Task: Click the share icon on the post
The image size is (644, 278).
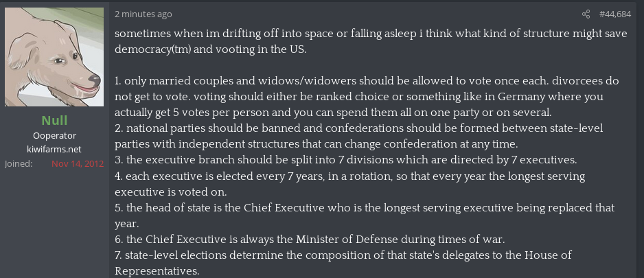Action: coord(586,14)
